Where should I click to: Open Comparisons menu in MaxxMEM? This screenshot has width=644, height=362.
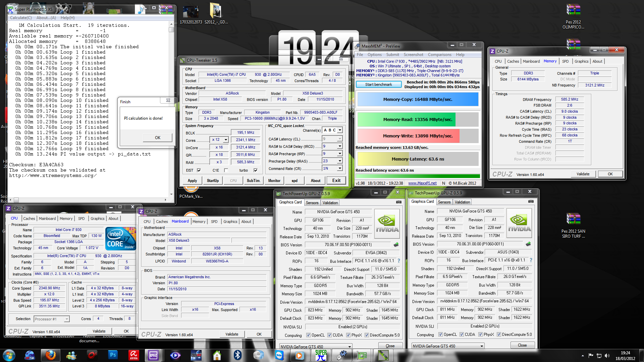439,55
